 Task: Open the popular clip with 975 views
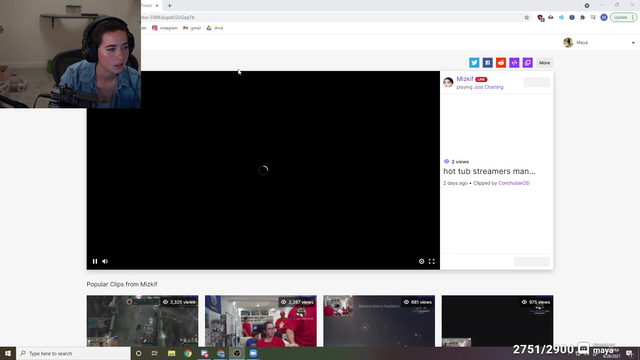498,321
